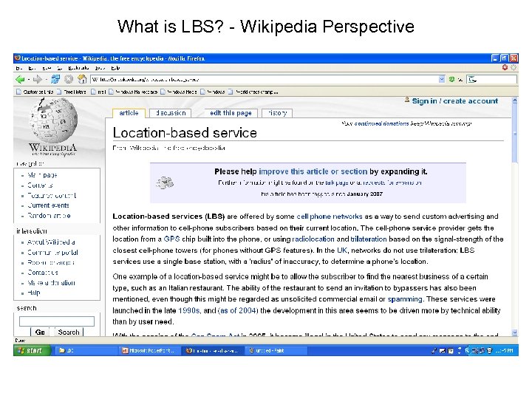Follow the radiolocation link

click(313, 239)
